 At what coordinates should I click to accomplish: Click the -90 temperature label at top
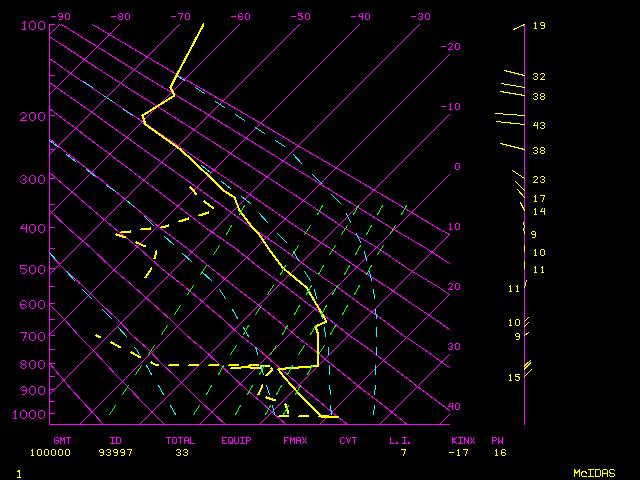(x=60, y=17)
